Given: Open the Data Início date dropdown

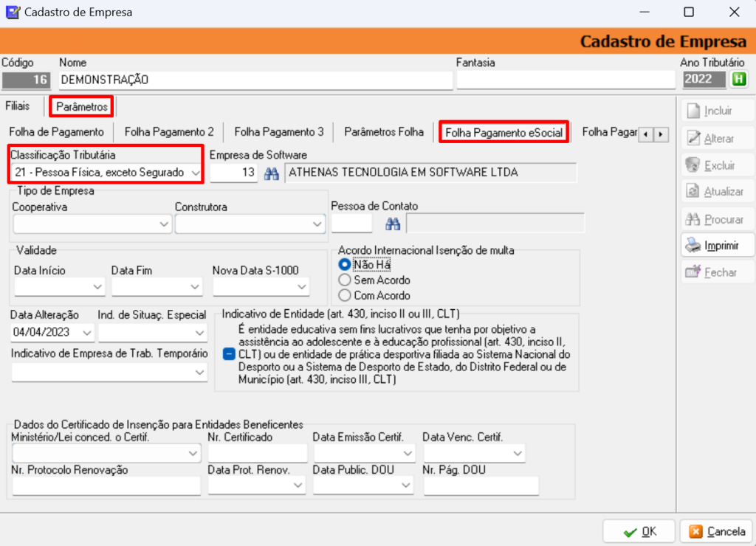Looking at the screenshot, I should pyautogui.click(x=97, y=287).
